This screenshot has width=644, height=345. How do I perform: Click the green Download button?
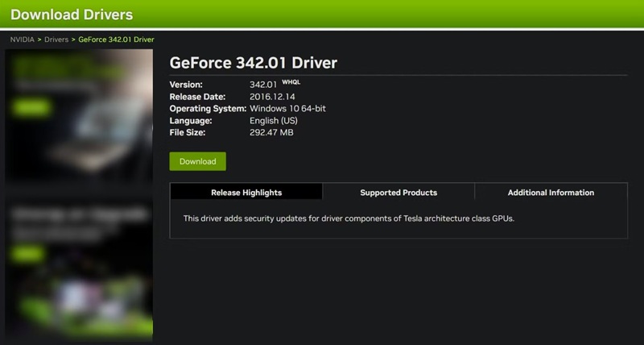point(197,161)
